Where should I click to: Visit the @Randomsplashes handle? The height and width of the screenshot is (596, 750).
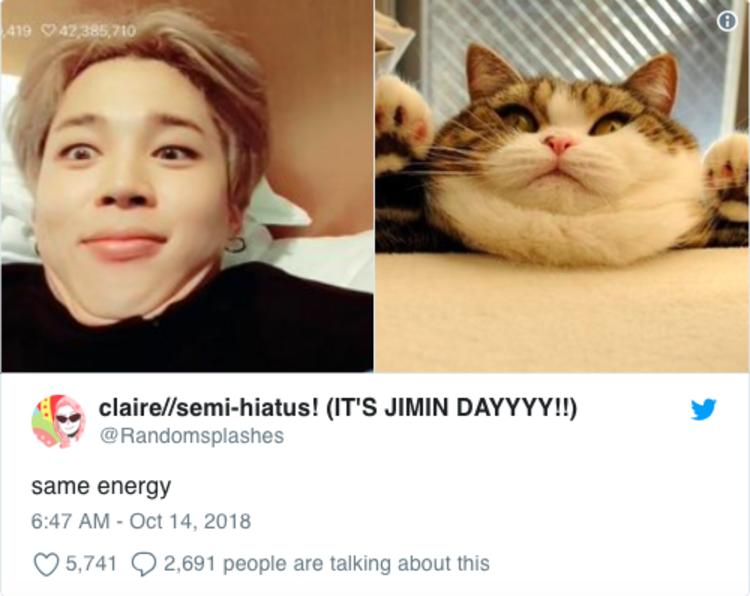coord(191,436)
